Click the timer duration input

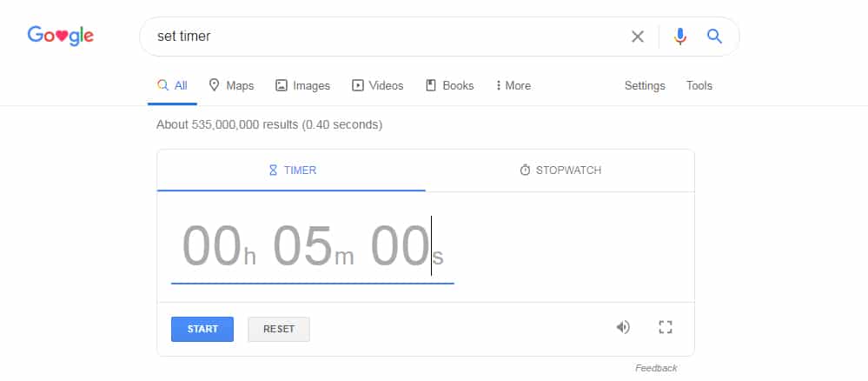(x=312, y=246)
